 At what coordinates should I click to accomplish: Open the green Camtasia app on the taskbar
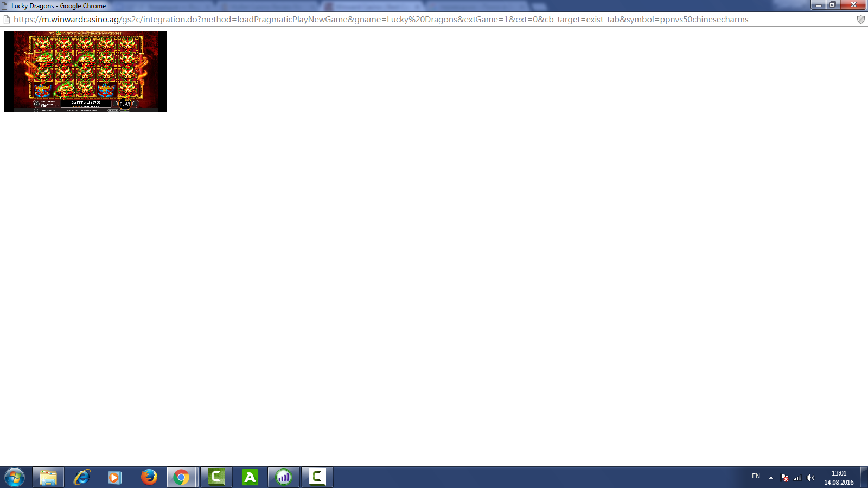coord(216,477)
